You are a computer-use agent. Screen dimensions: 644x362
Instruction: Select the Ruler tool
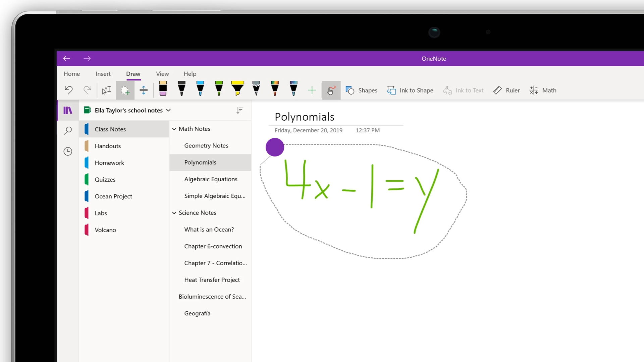point(507,90)
